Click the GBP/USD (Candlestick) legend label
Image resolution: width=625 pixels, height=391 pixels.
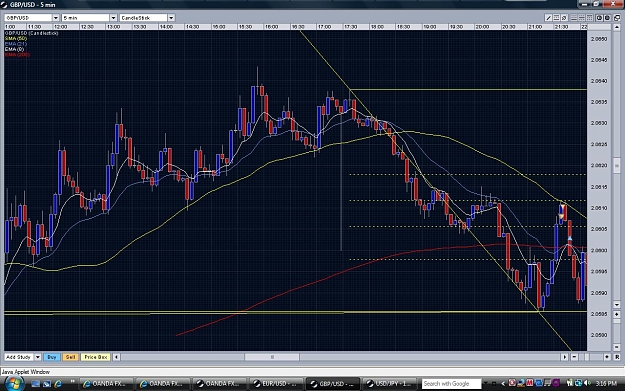tap(31, 33)
